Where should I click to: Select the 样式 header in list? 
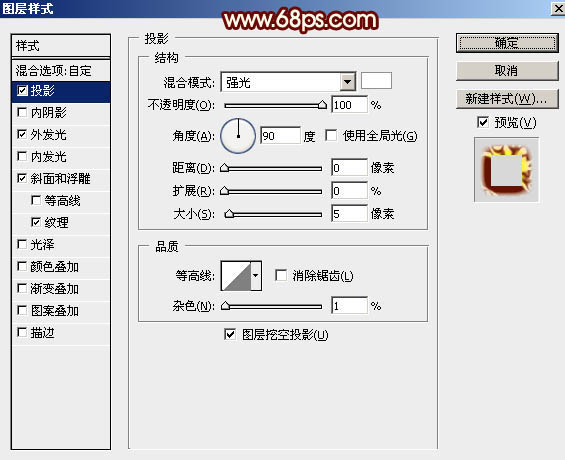(x=61, y=46)
